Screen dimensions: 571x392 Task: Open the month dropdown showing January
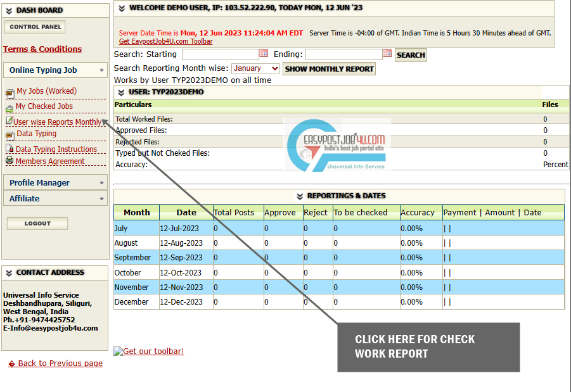pyautogui.click(x=255, y=68)
